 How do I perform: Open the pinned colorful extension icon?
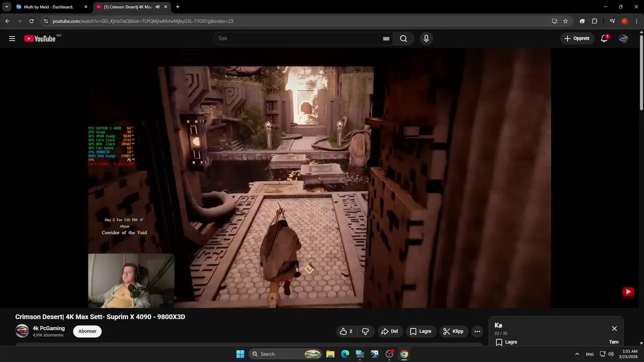(582, 21)
